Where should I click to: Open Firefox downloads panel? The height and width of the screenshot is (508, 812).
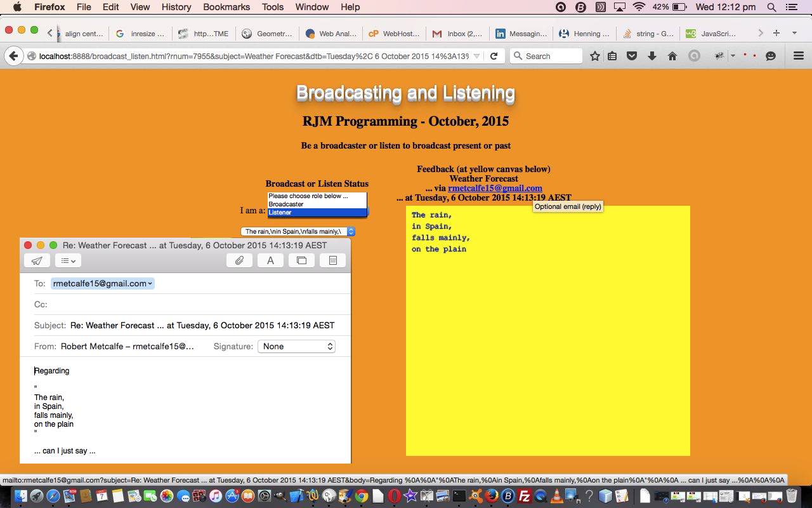click(x=652, y=56)
